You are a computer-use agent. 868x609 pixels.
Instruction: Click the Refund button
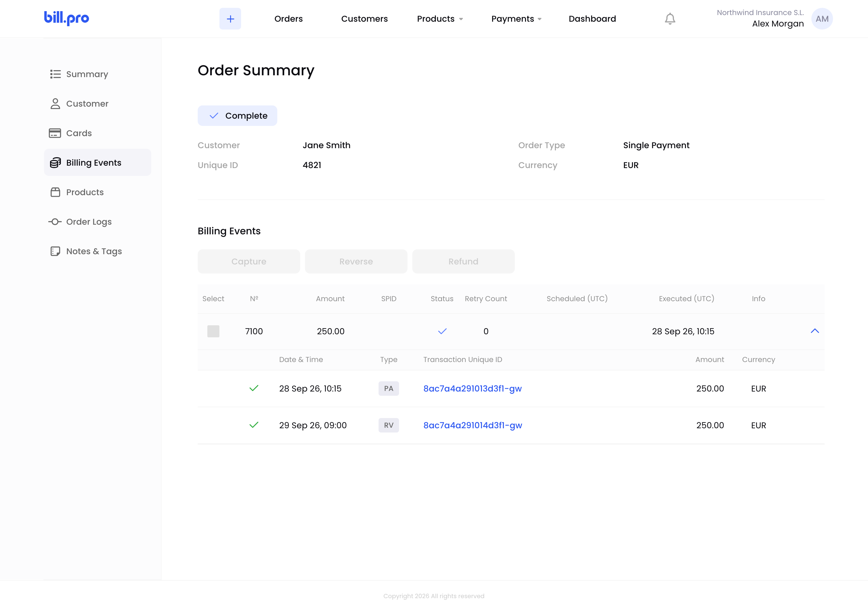pos(464,261)
